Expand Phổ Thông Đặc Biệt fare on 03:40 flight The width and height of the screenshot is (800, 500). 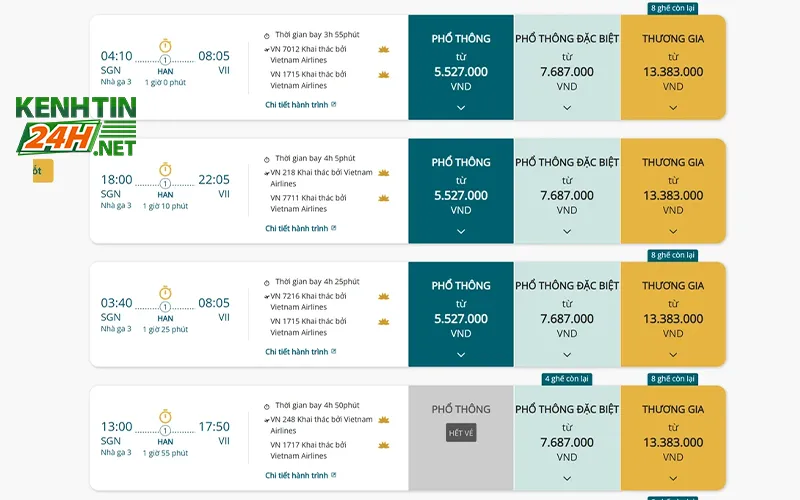[567, 354]
